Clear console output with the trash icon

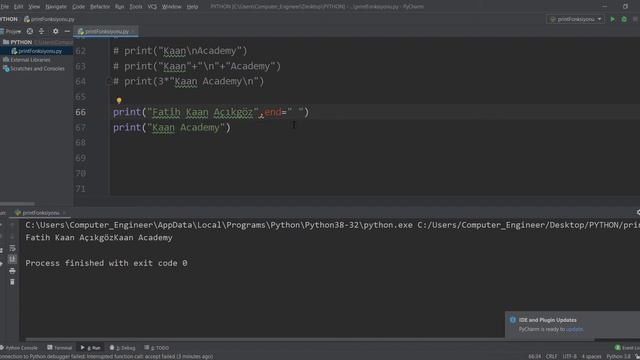(12, 282)
